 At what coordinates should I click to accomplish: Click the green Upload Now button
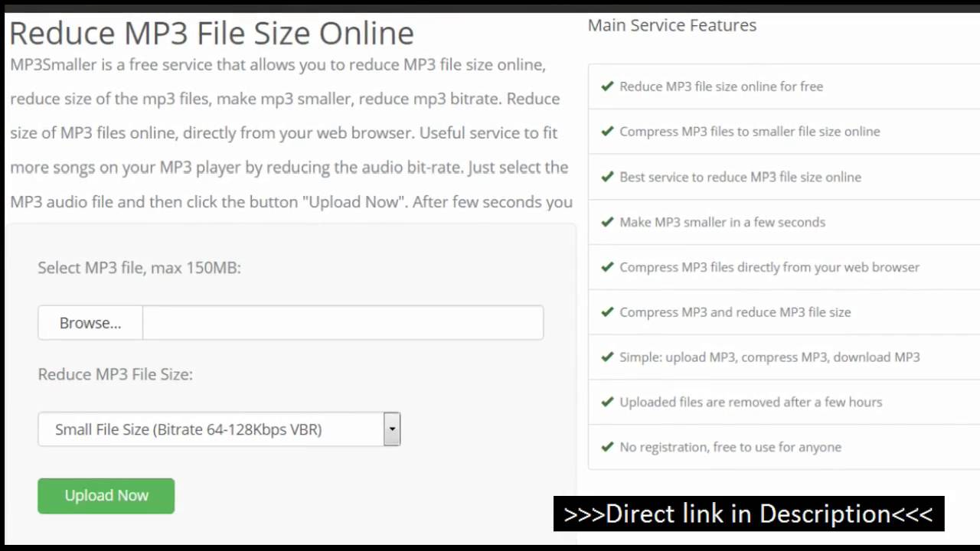pos(106,496)
